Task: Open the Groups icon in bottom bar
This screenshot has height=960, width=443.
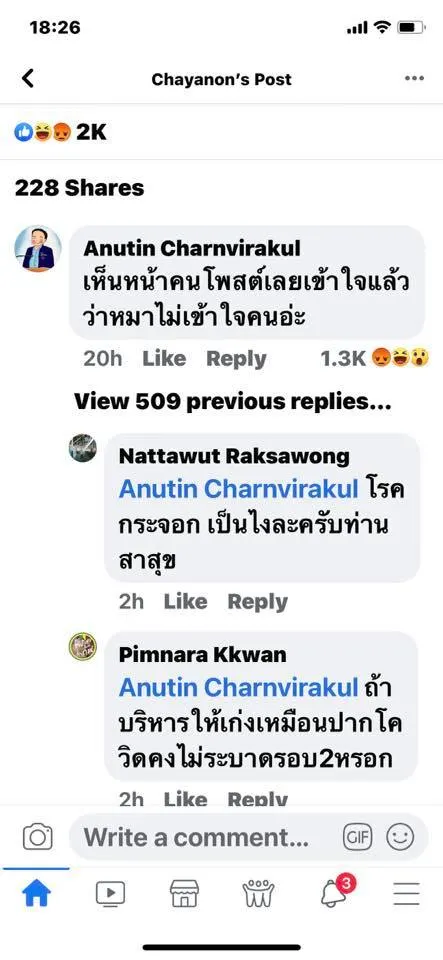Action: click(x=258, y=894)
